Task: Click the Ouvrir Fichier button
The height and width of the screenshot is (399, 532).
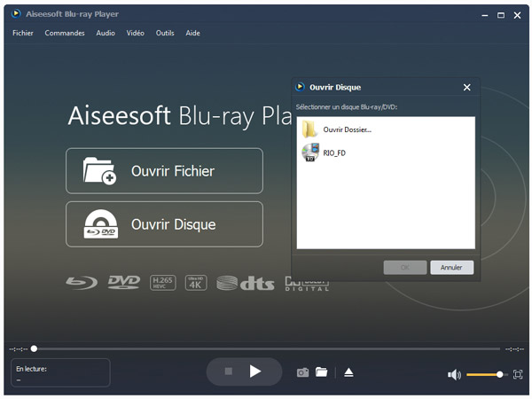Action: coord(164,171)
